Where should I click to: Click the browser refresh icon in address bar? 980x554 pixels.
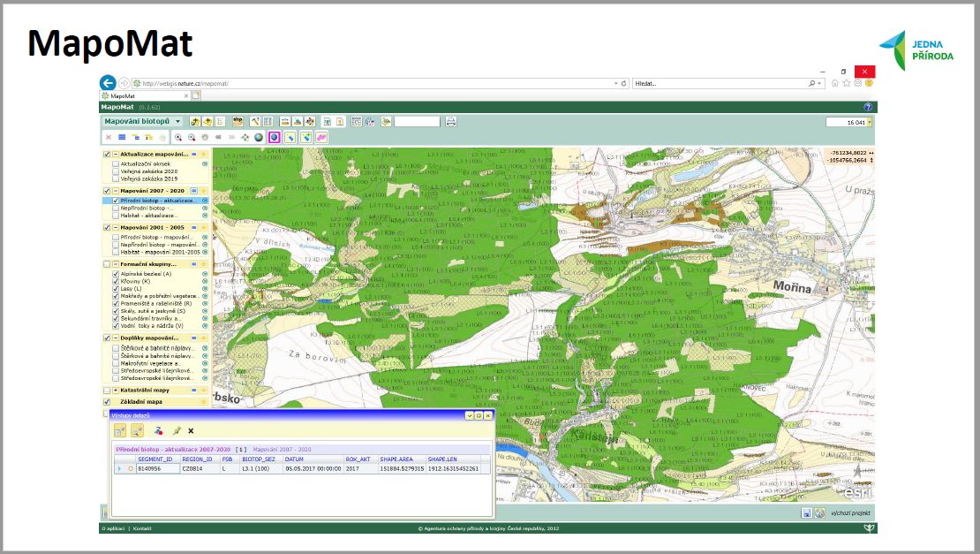click(623, 83)
